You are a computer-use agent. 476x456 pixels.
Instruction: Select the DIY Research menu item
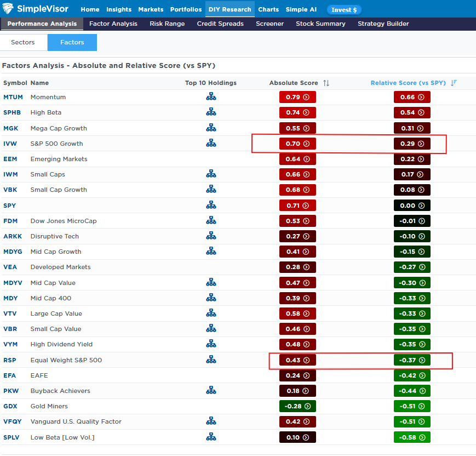pyautogui.click(x=230, y=9)
